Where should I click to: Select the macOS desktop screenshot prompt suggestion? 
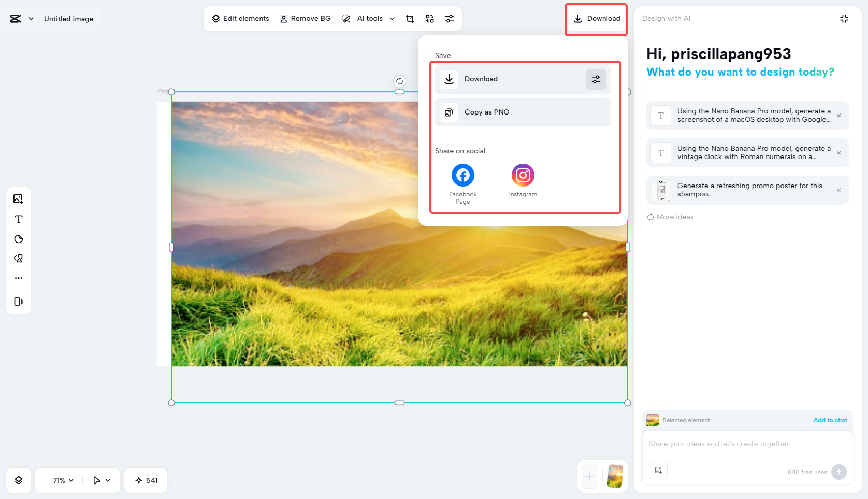click(x=747, y=116)
